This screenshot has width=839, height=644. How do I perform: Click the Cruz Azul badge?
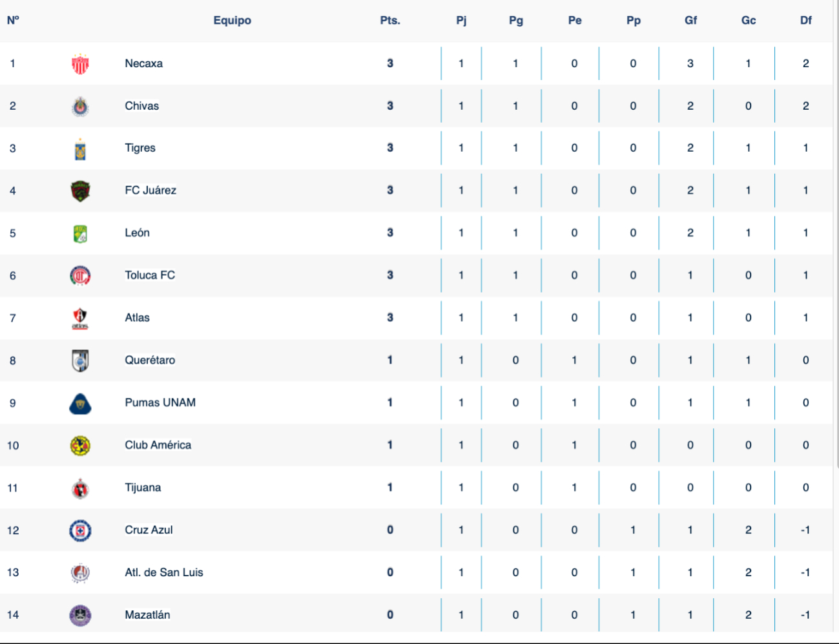pos(80,531)
